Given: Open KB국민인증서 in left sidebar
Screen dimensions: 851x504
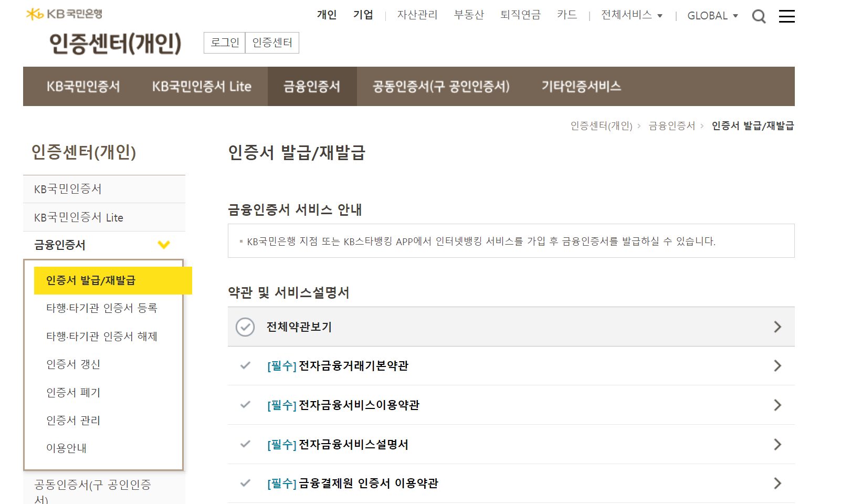Looking at the screenshot, I should 104,189.
